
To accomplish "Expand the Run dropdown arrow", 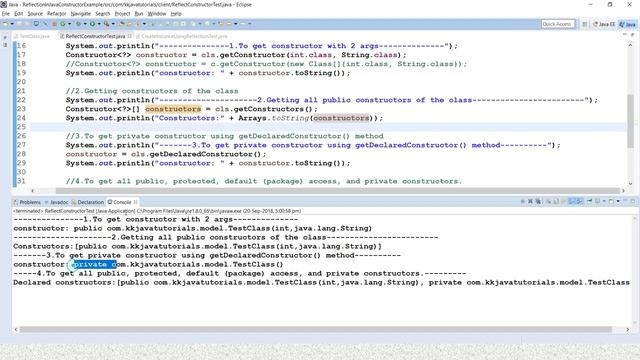I will click(99, 24).
